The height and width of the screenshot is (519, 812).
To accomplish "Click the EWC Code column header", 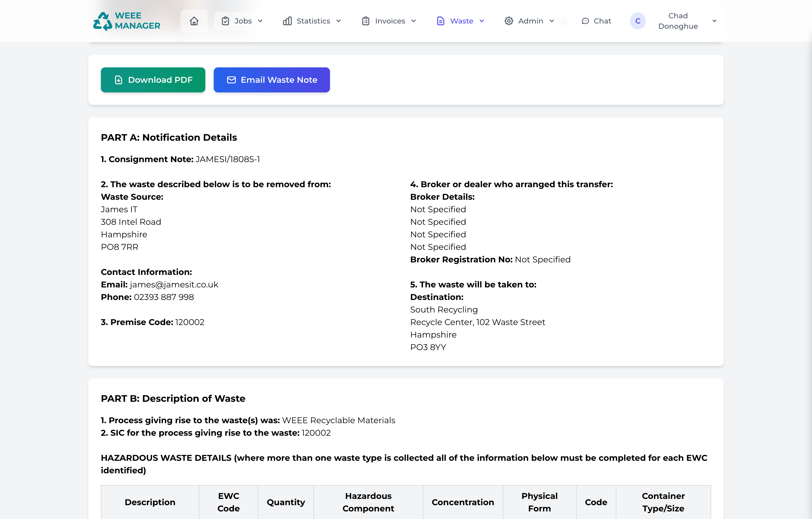I will (229, 502).
